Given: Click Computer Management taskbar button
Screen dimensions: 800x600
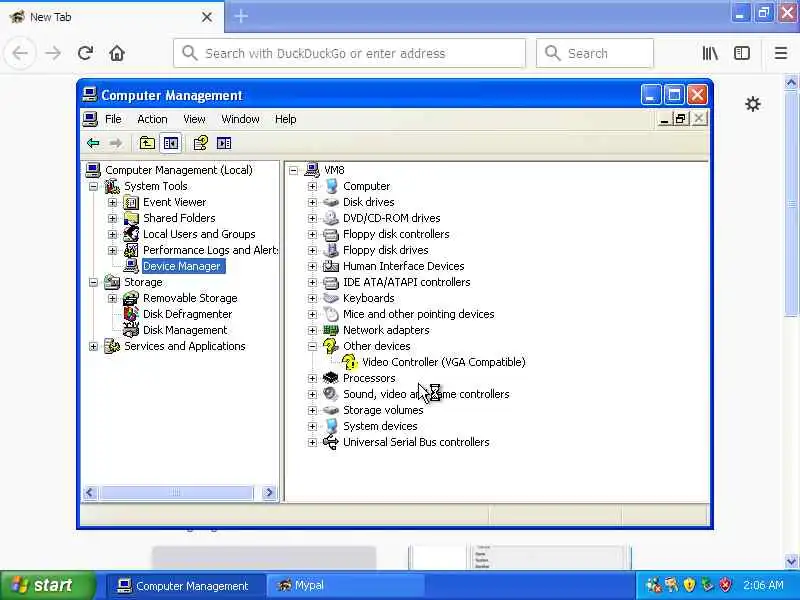Looking at the screenshot, I should (186, 585).
